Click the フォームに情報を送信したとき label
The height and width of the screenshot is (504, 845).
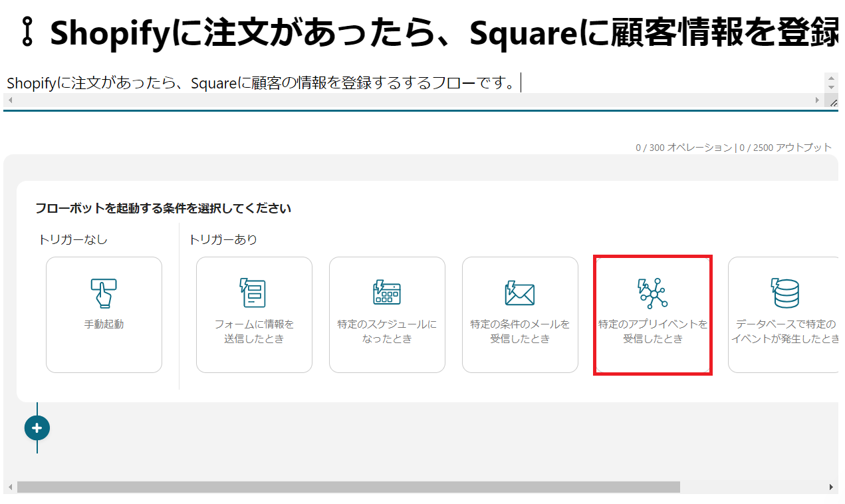point(254,332)
